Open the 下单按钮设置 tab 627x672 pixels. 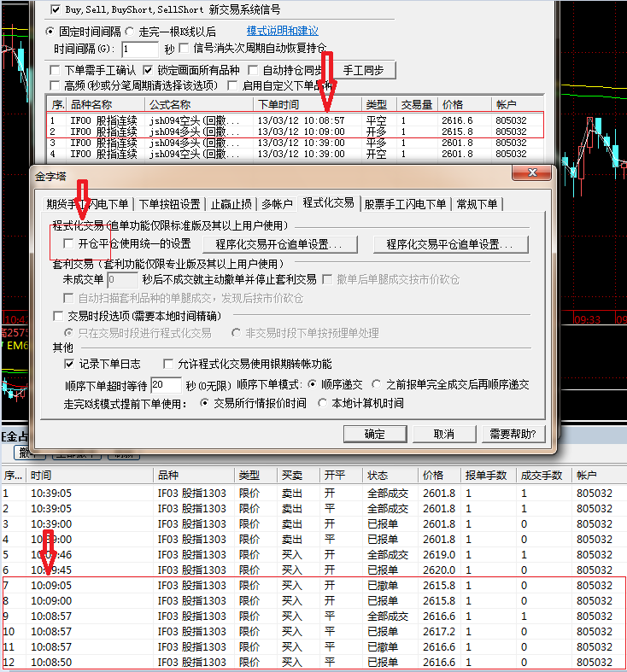(x=169, y=204)
